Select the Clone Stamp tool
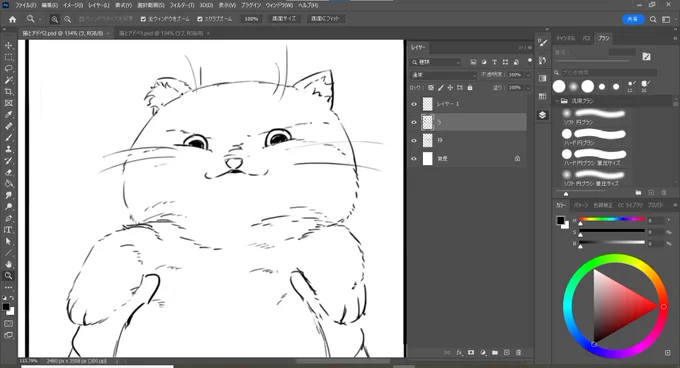680x368 pixels. (x=8, y=149)
